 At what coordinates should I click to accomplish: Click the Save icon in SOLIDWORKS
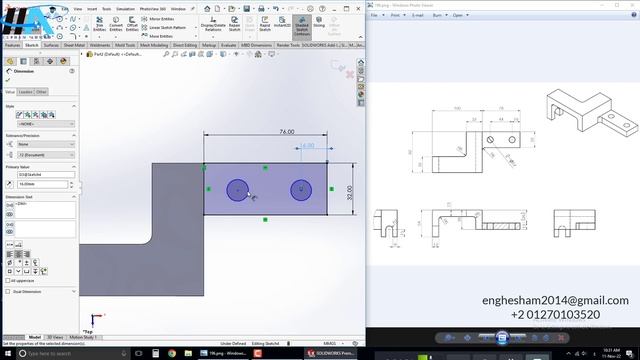point(247,9)
